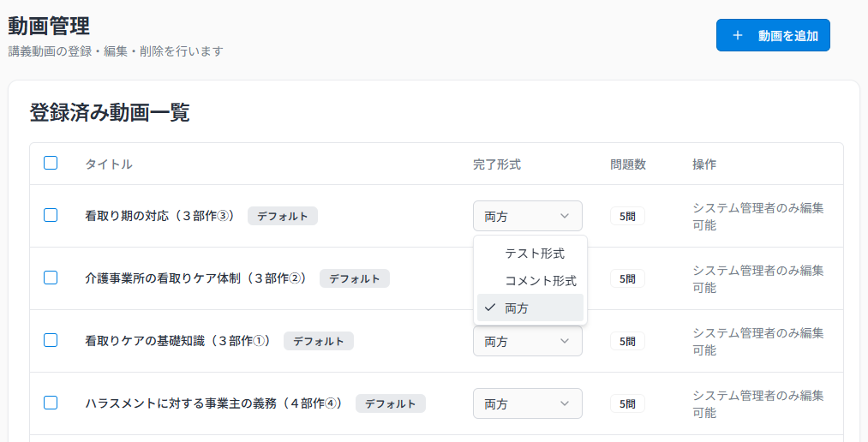Choose テスト形式 from the dropdown list
The height and width of the screenshot is (442, 868).
pos(534,253)
